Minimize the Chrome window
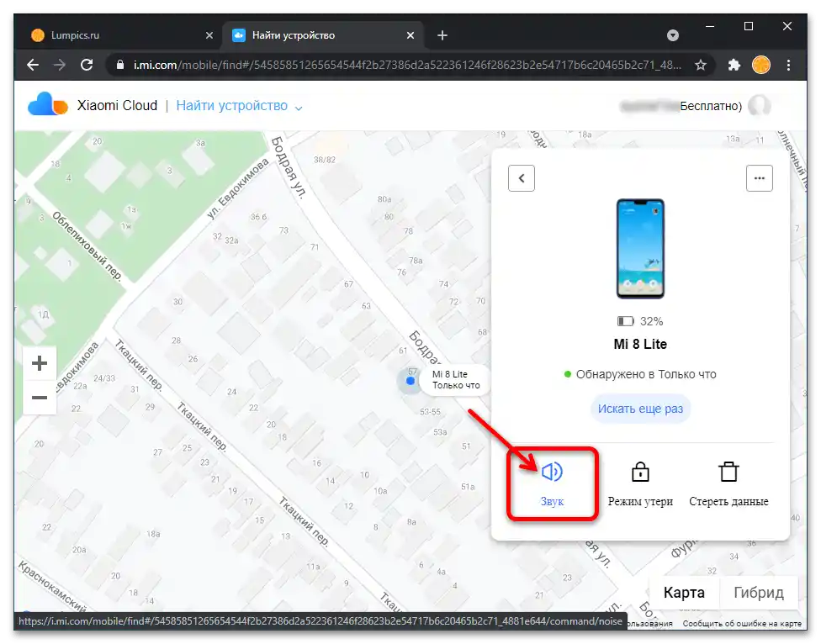 [710, 26]
